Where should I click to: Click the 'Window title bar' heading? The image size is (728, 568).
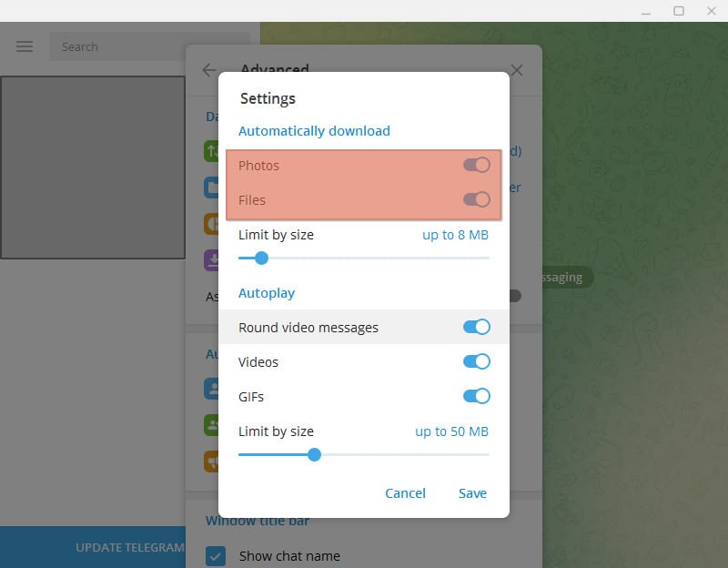[258, 521]
